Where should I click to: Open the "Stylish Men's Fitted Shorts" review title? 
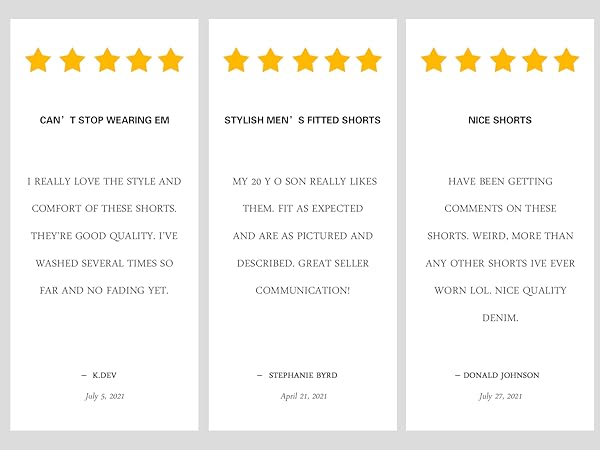(302, 120)
